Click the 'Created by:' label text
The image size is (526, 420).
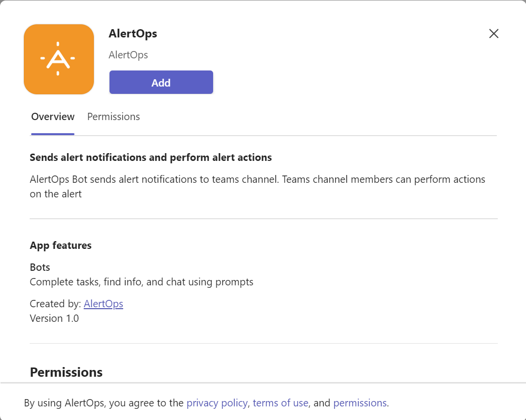pyautogui.click(x=55, y=304)
